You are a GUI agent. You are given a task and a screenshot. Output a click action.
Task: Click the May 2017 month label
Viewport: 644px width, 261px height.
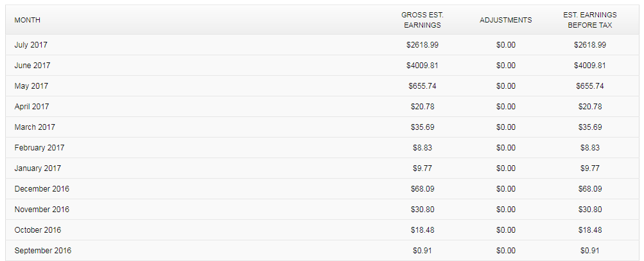click(31, 86)
